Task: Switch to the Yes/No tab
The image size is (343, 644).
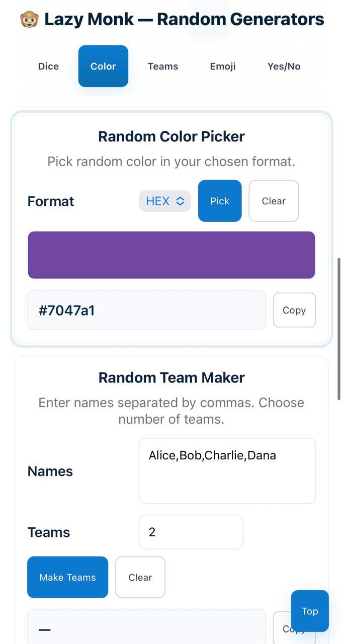Action: pos(284,66)
